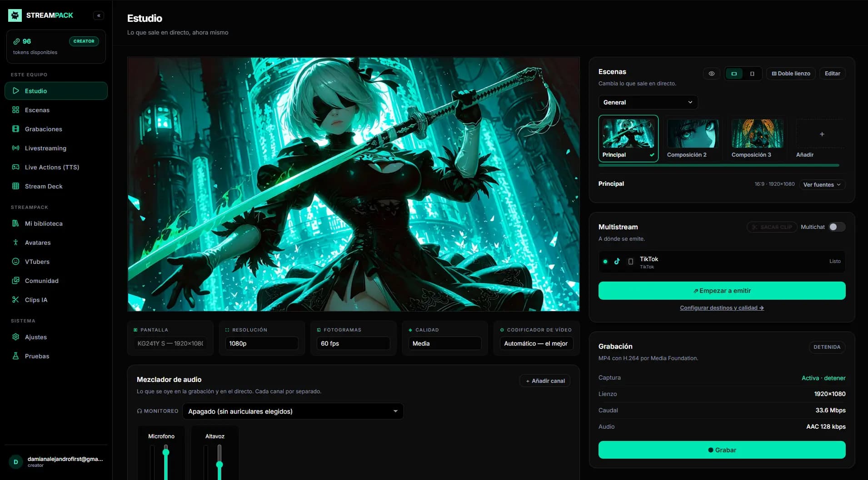Open the Codificador de vídeo dropdown
The height and width of the screenshot is (480, 868).
[x=537, y=343]
